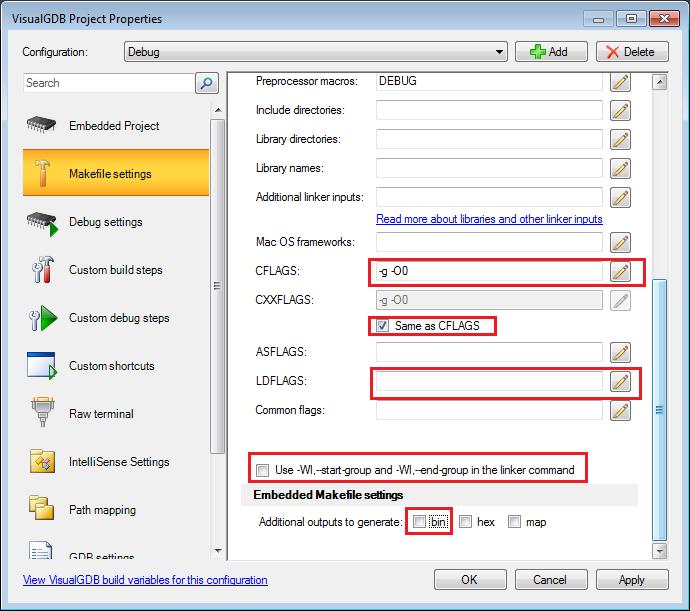Click the OK button

(470, 580)
